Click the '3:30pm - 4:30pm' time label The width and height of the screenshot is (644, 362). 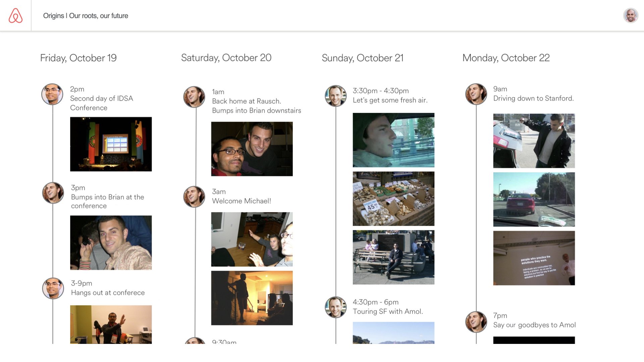(381, 90)
